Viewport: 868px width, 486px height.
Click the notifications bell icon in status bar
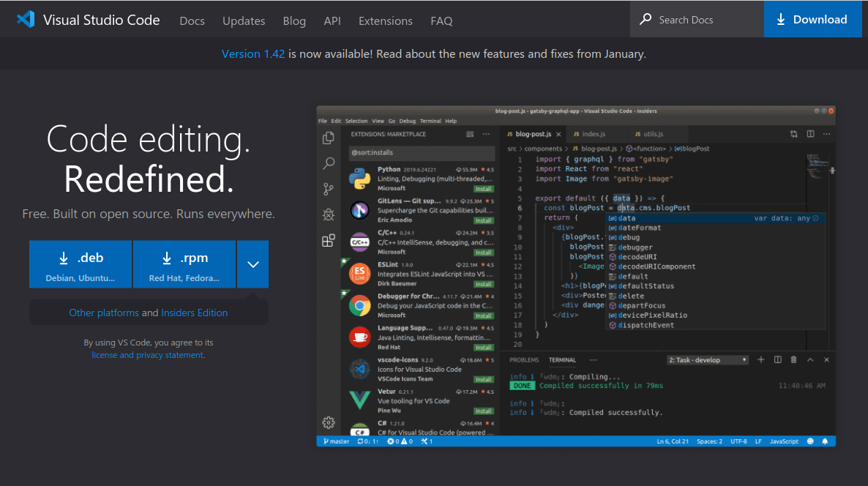click(x=825, y=441)
